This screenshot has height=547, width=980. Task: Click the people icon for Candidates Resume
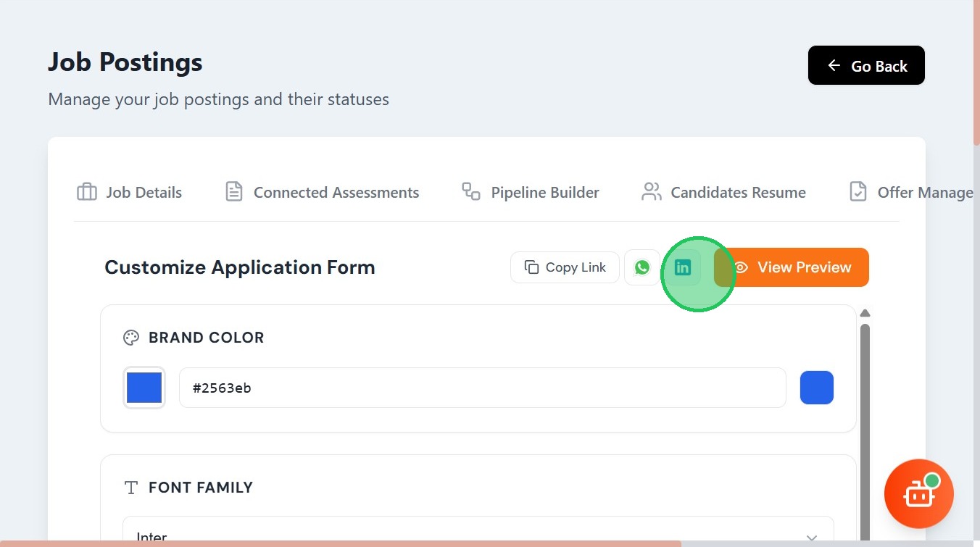(x=652, y=192)
